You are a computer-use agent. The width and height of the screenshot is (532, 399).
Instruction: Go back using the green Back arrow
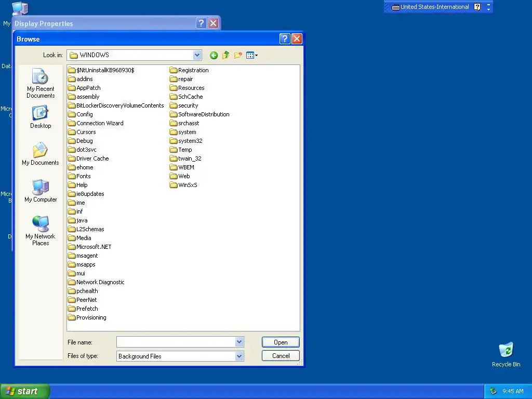214,55
